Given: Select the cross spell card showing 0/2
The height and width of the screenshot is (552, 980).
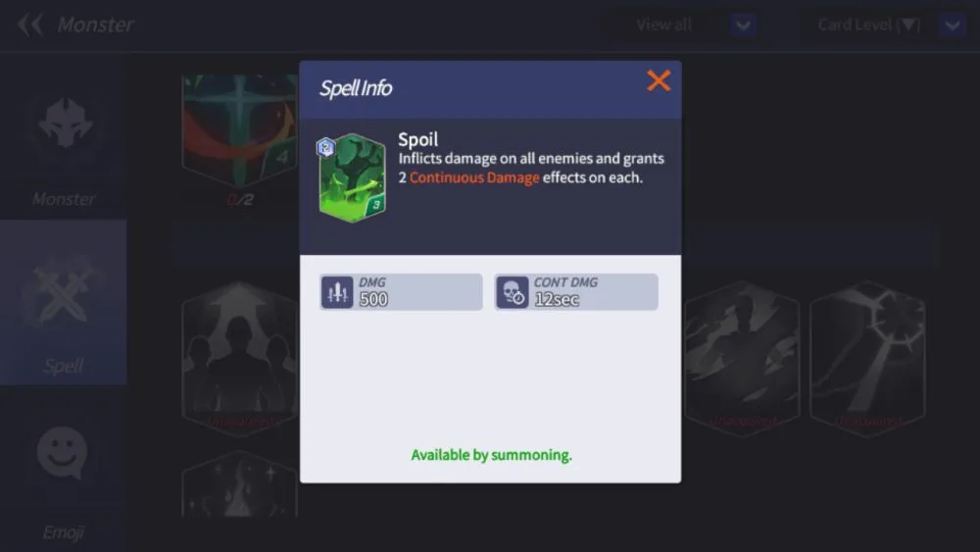Looking at the screenshot, I should 240,131.
